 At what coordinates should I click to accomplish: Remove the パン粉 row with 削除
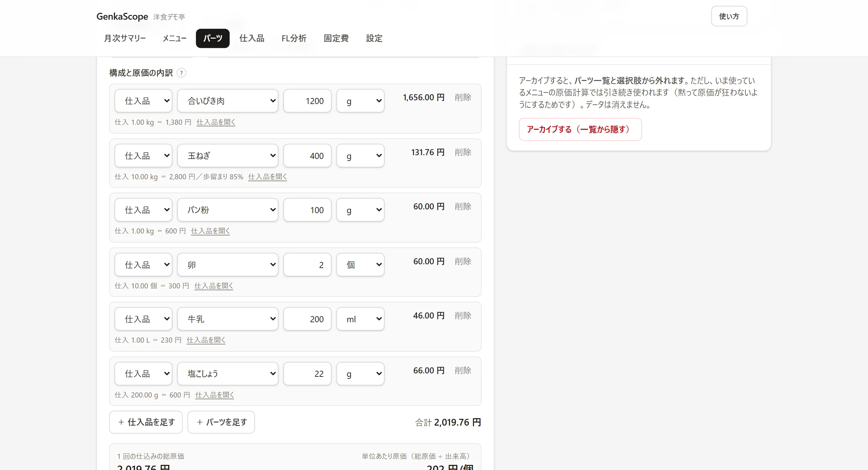point(463,207)
